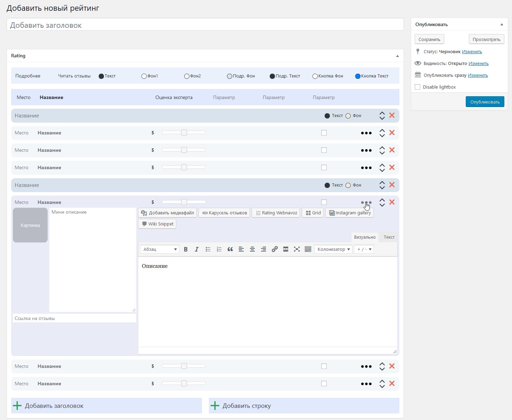Collapse the Rating panel

pyautogui.click(x=397, y=56)
